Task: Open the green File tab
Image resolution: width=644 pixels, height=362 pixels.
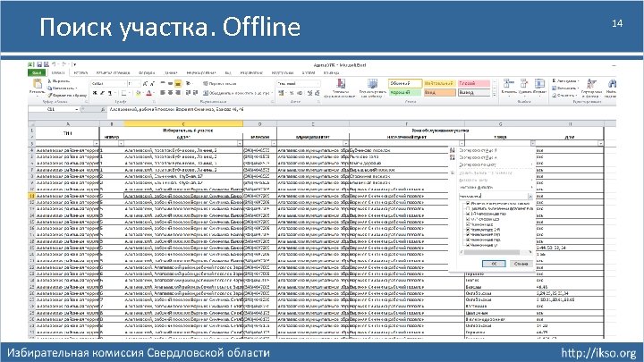Action: (37, 73)
